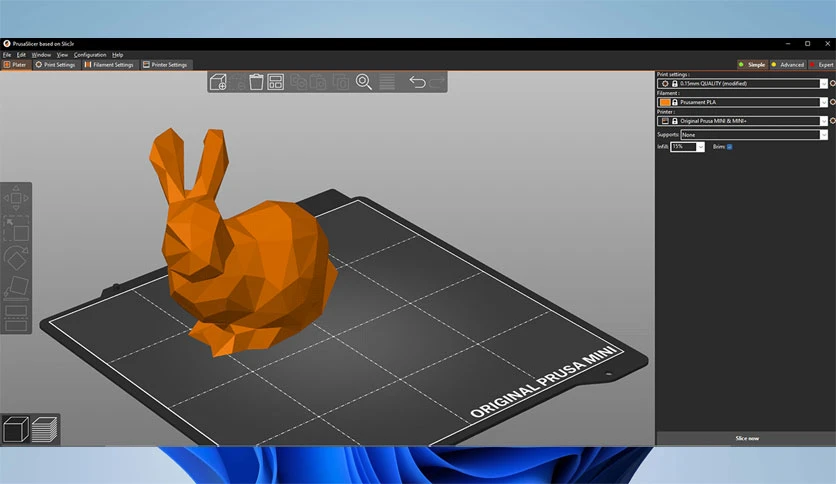
Task: Switch to the Print Settings tab
Action: (55, 64)
